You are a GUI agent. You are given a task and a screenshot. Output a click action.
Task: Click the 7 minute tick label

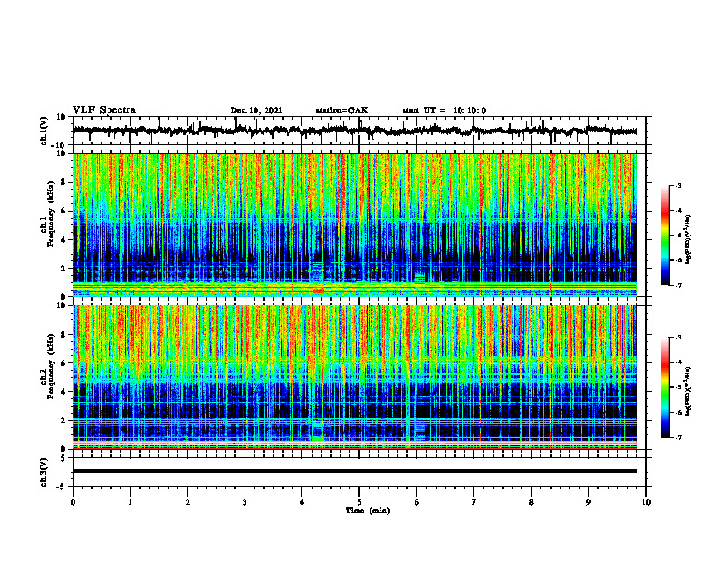474,502
